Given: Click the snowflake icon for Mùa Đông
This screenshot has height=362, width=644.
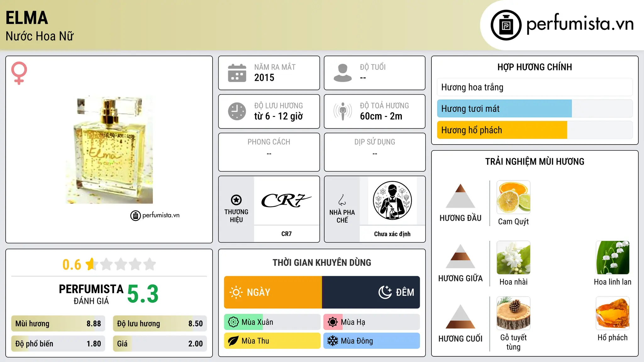Looking at the screenshot, I should coord(333,341).
